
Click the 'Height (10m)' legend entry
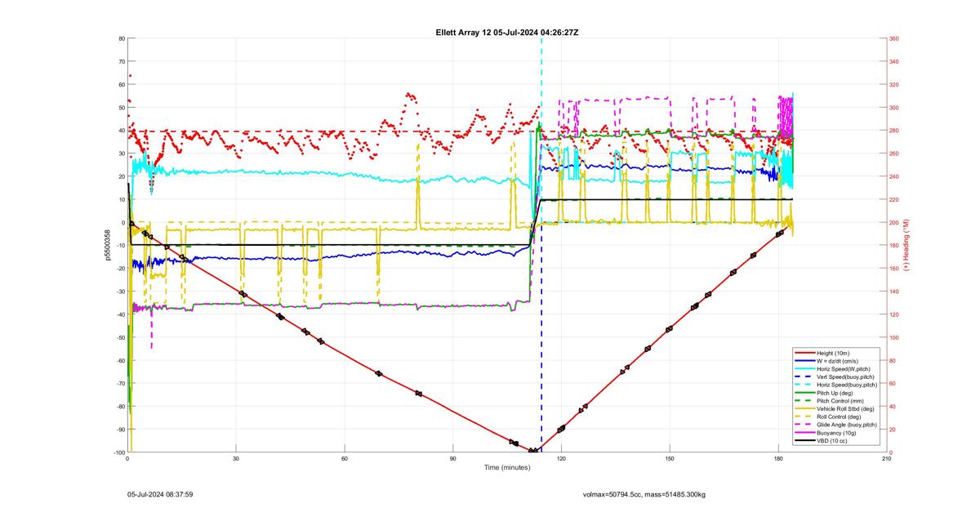(835, 354)
